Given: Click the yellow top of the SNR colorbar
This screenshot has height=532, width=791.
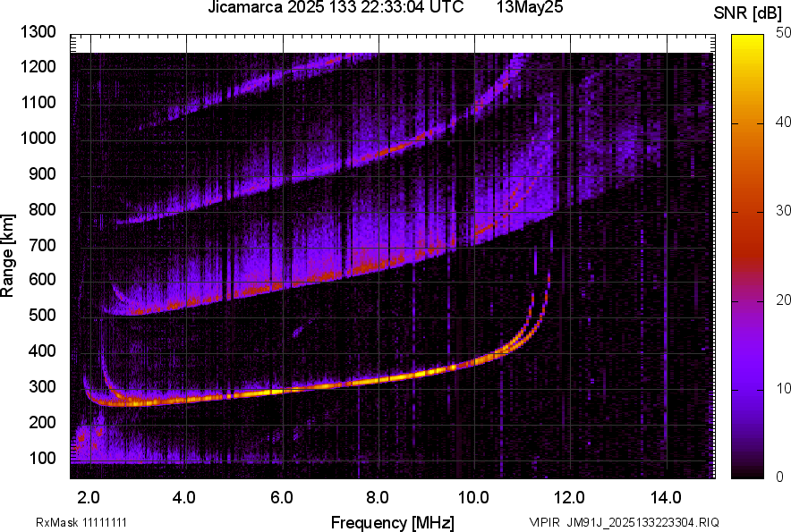Looking at the screenshot, I should [747, 43].
